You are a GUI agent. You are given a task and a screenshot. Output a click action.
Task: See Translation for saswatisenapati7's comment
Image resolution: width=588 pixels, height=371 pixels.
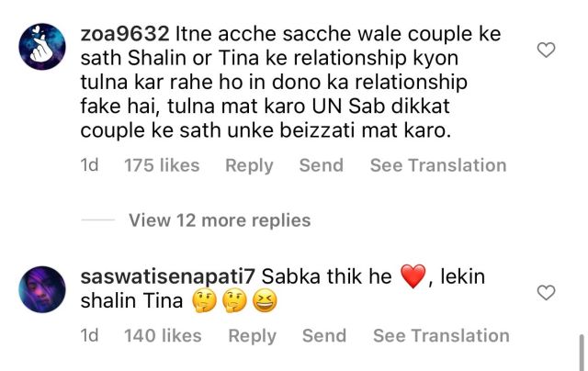(441, 336)
